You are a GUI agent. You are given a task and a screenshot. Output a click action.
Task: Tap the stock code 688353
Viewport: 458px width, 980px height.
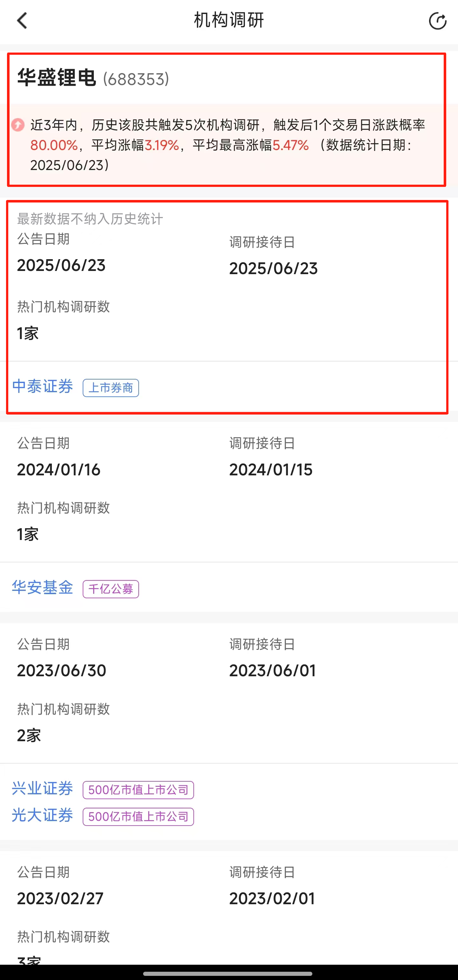[136, 79]
